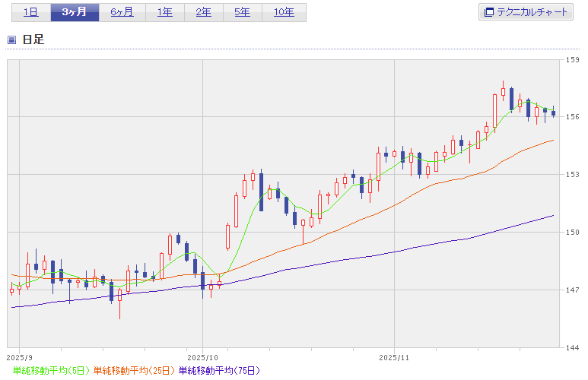588x380 pixels.
Task: Open the 1年 period tab
Action: [165, 12]
